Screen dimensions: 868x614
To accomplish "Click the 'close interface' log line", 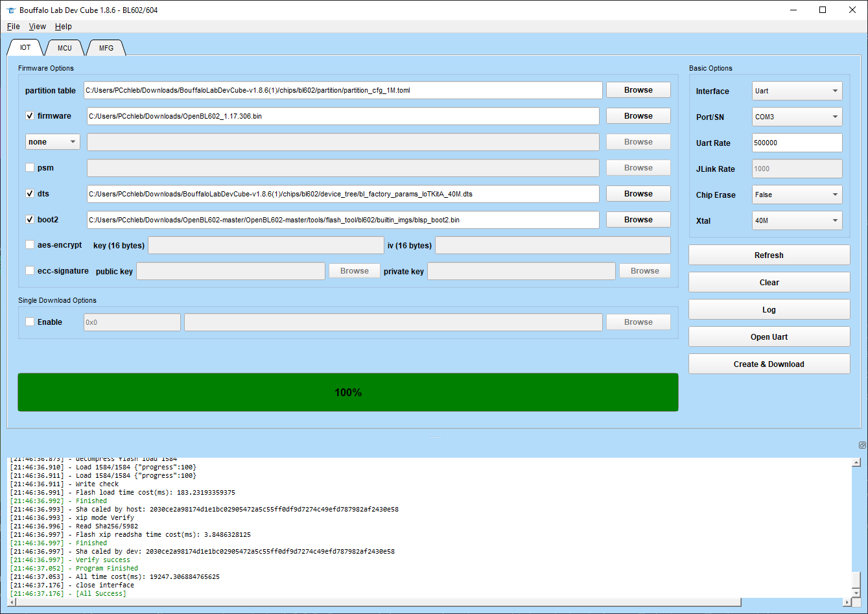I will pos(72,585).
